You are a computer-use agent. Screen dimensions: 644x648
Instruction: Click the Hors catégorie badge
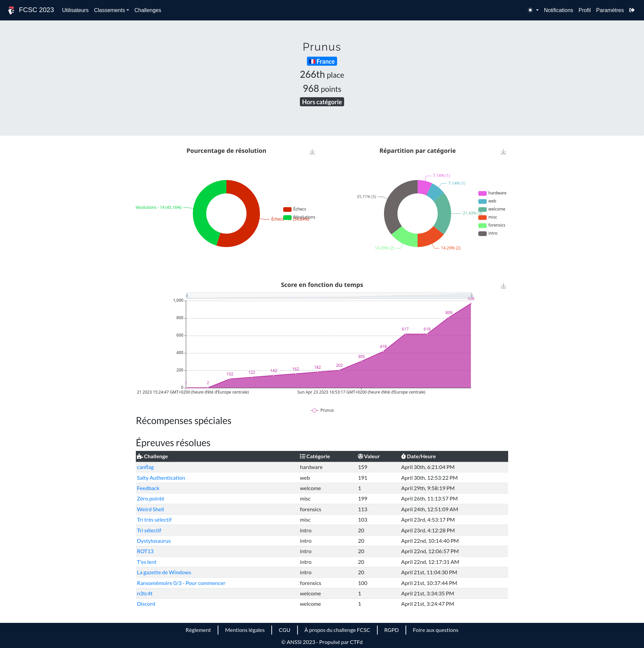click(x=321, y=102)
